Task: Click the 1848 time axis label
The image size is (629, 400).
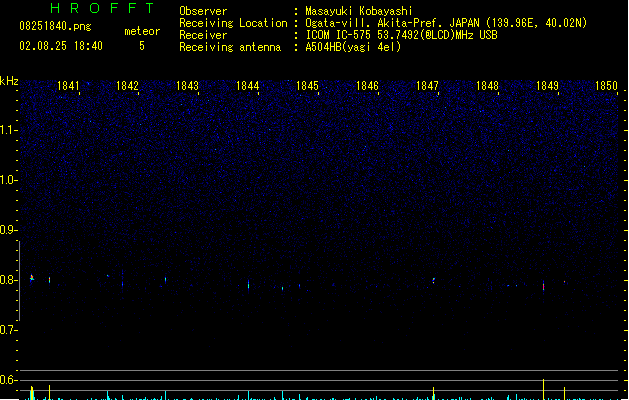Action: [487, 85]
